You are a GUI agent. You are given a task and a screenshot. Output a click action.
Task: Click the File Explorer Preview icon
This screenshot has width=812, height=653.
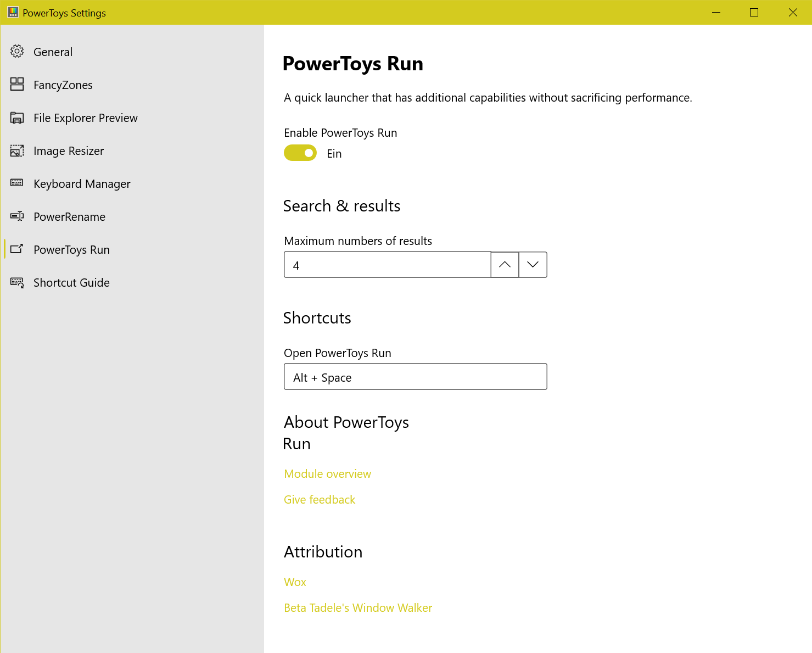click(17, 118)
